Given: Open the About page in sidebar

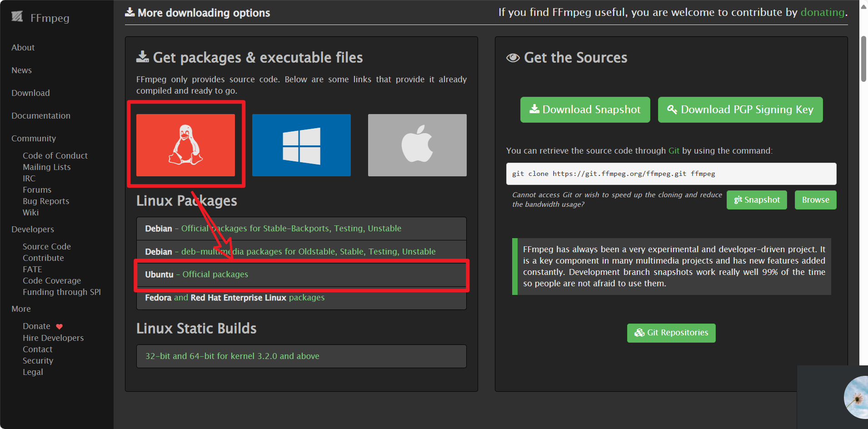Looking at the screenshot, I should coord(23,48).
